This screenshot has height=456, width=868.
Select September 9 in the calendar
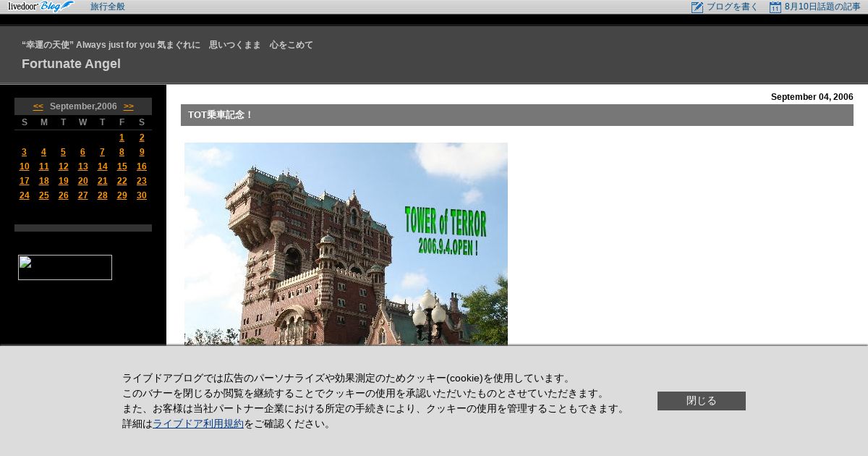tap(142, 152)
